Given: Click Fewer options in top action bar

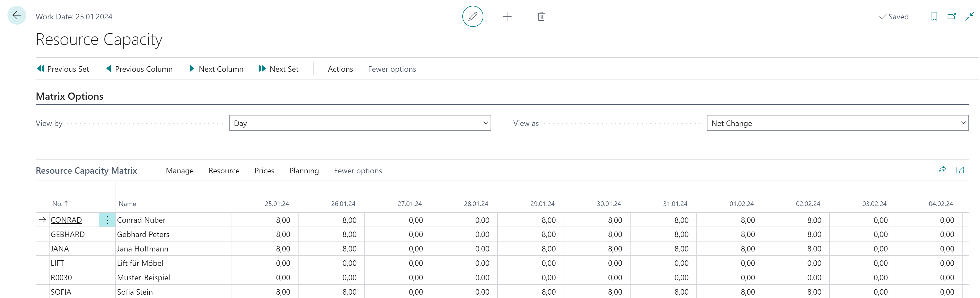Looking at the screenshot, I should 392,69.
